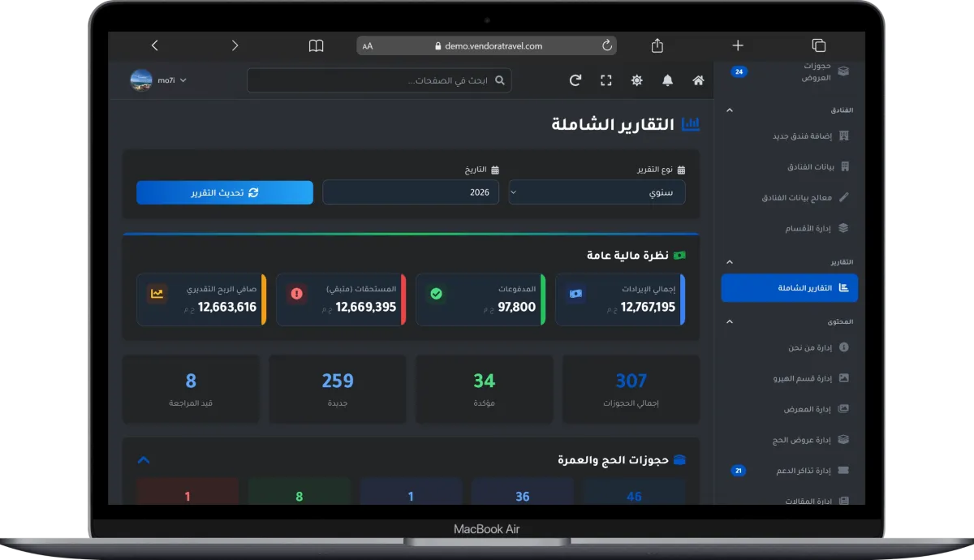Click the 24 badge beside حجوزات العروض
974x560 pixels.
pos(739,71)
